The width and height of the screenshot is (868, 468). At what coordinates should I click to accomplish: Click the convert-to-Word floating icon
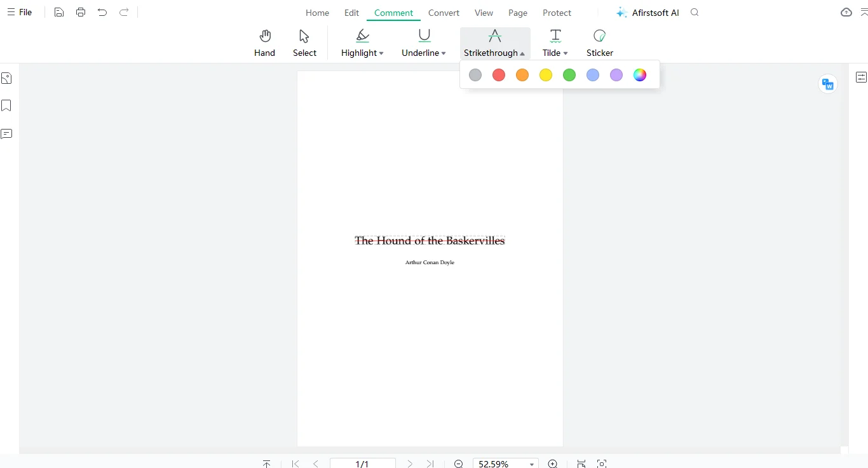point(828,84)
